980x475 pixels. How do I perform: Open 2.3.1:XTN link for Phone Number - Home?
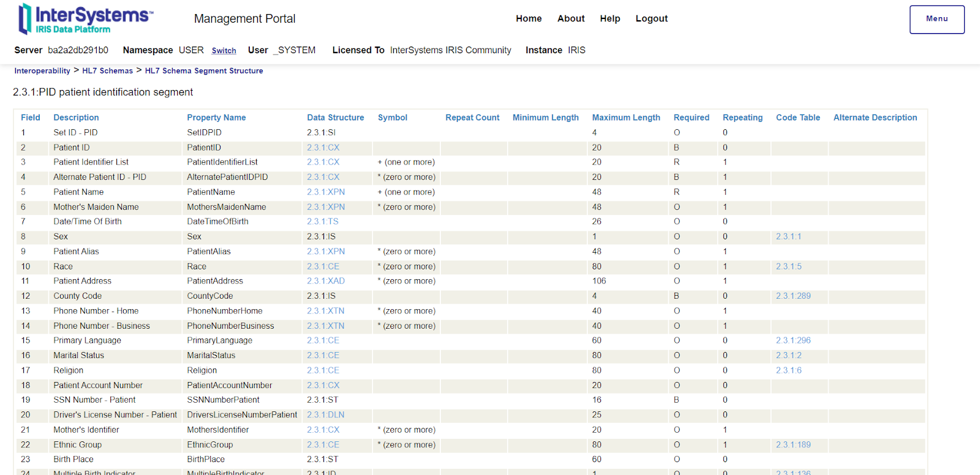click(326, 311)
